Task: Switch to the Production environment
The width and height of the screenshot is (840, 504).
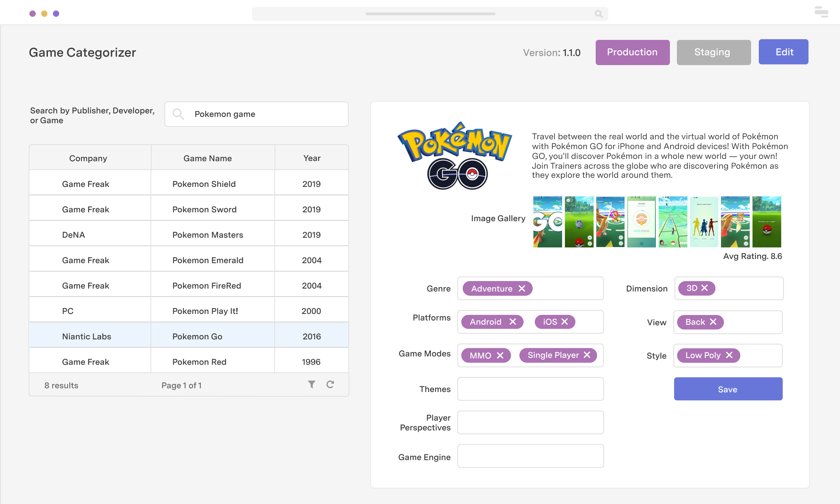Action: pyautogui.click(x=632, y=52)
